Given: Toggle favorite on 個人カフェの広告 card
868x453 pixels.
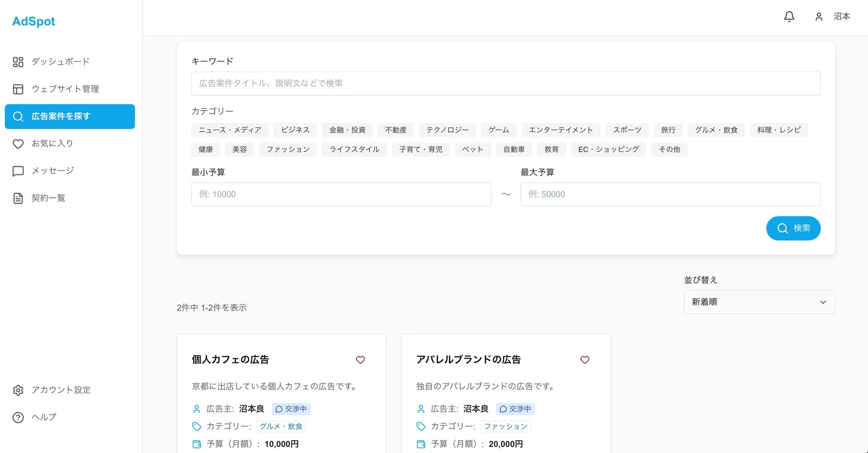Looking at the screenshot, I should point(360,360).
